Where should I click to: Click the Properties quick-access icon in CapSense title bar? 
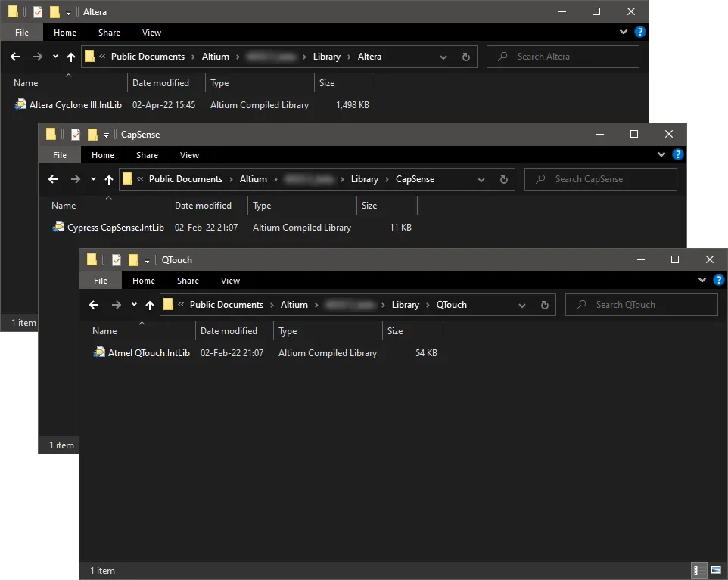pos(76,135)
